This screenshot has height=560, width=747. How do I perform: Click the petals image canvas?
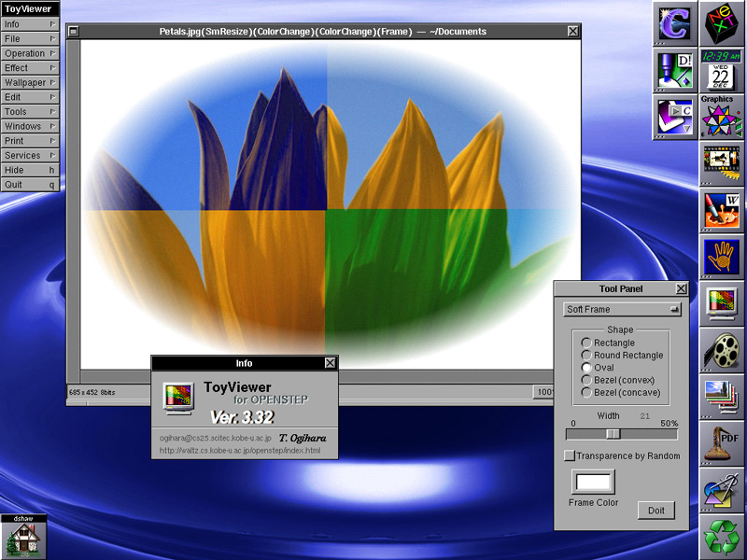(x=331, y=203)
